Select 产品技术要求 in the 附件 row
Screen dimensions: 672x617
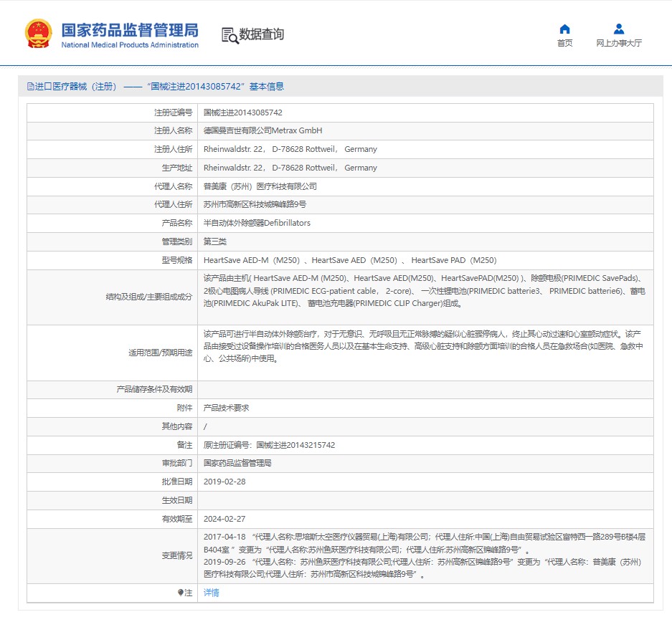click(x=226, y=408)
